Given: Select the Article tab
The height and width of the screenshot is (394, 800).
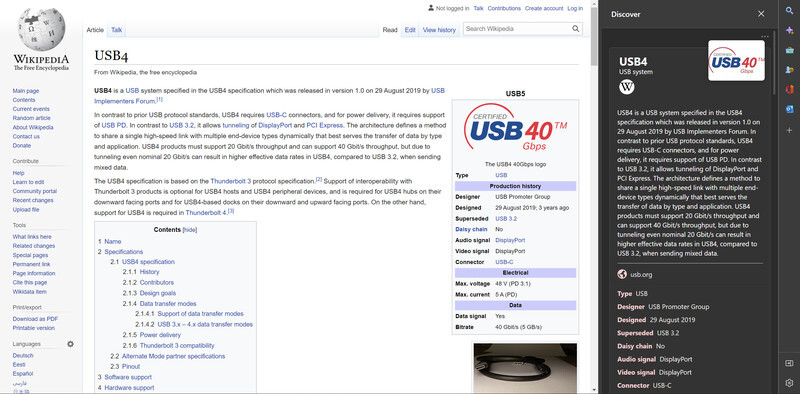Looking at the screenshot, I should coord(95,30).
